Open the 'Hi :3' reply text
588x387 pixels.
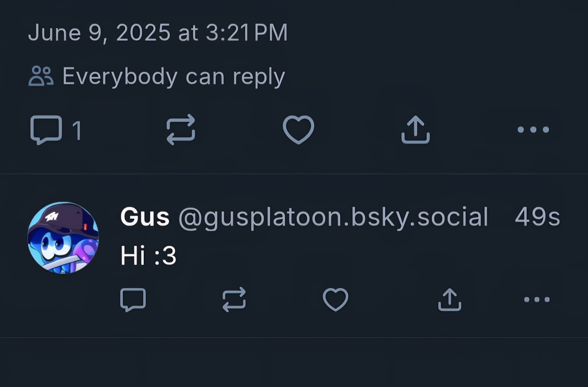148,256
